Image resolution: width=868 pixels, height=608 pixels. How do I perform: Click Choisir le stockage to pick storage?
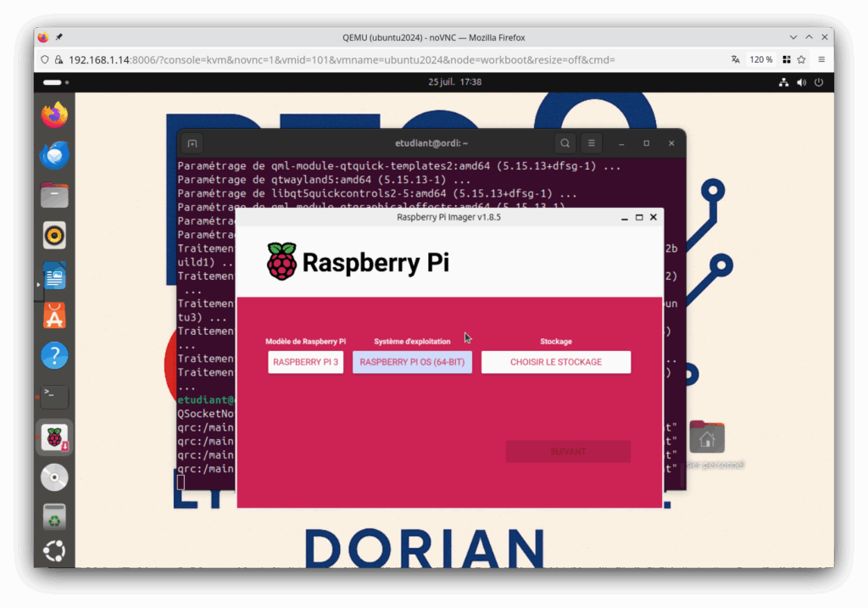pyautogui.click(x=556, y=362)
